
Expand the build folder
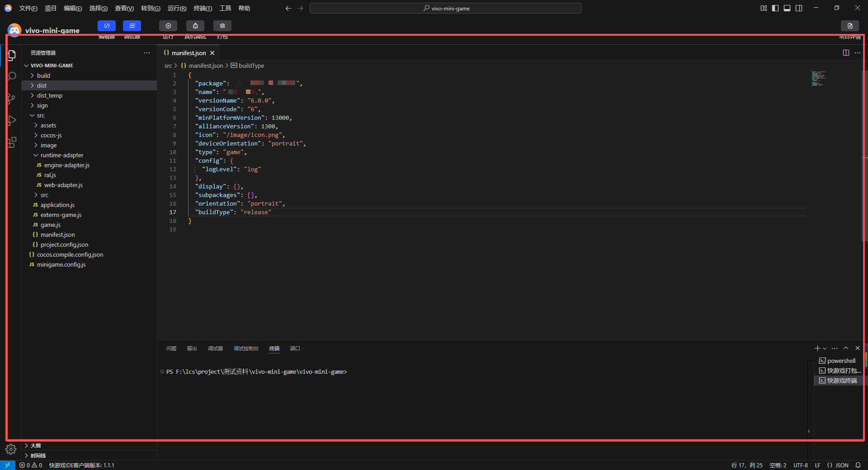43,75
